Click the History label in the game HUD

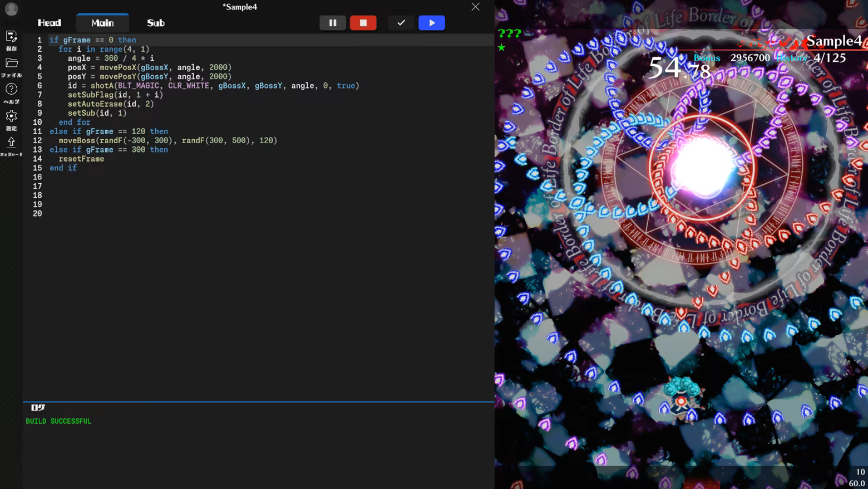[x=792, y=58]
